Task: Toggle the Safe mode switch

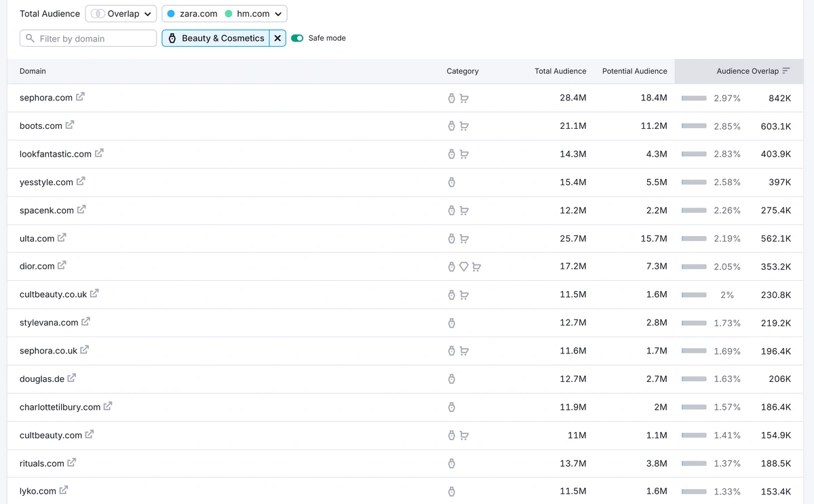Action: click(297, 38)
